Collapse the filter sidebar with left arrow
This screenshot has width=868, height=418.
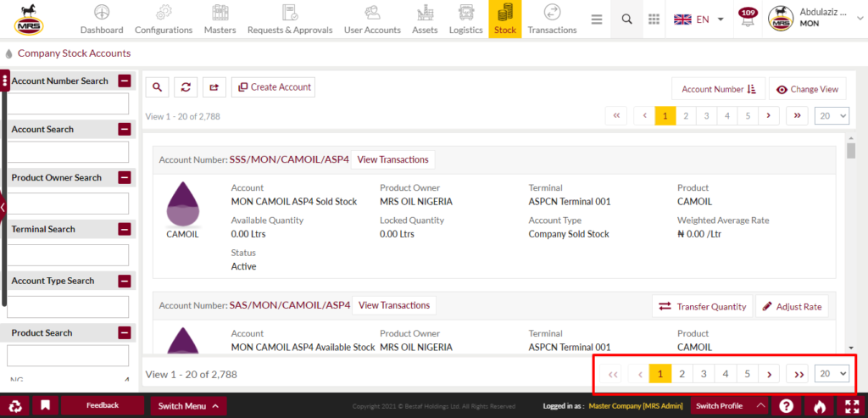coord(3,207)
